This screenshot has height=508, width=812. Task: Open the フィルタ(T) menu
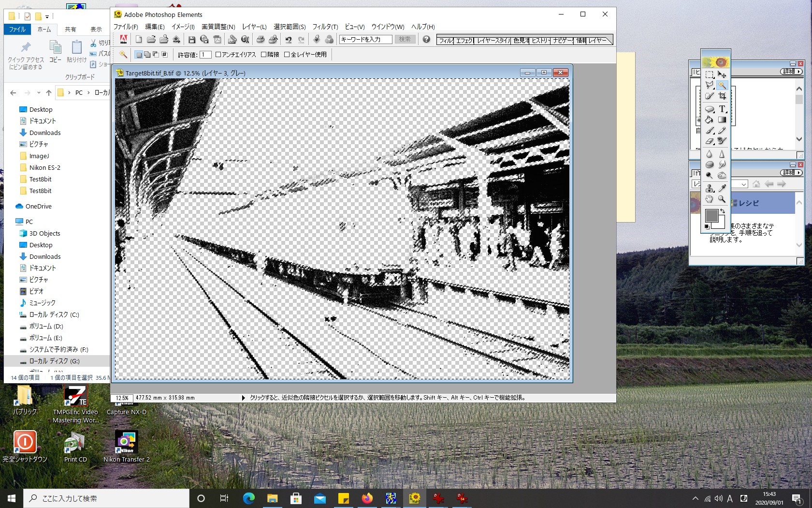(x=325, y=27)
